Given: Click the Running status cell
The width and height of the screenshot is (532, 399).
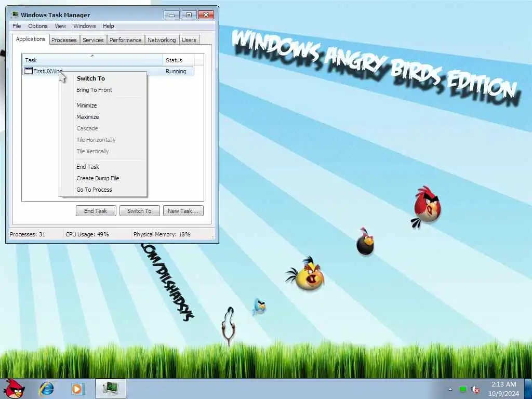Looking at the screenshot, I should (x=176, y=71).
